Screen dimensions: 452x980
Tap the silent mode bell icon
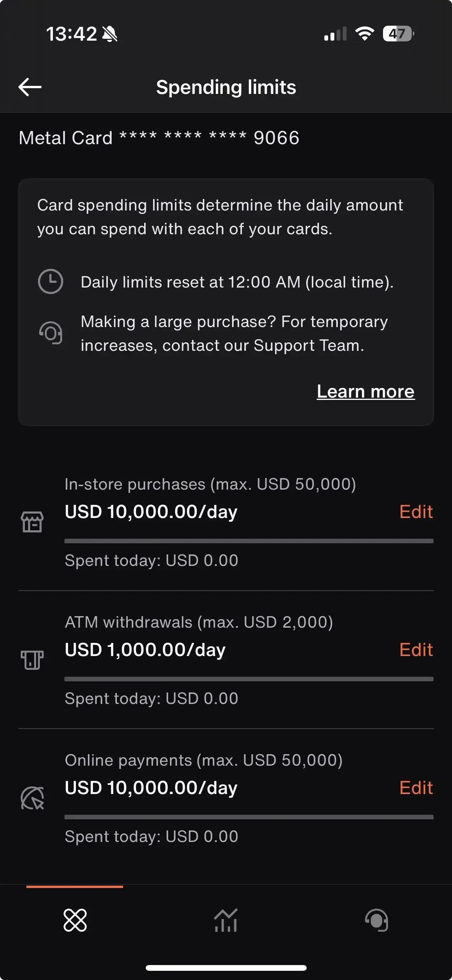(110, 34)
